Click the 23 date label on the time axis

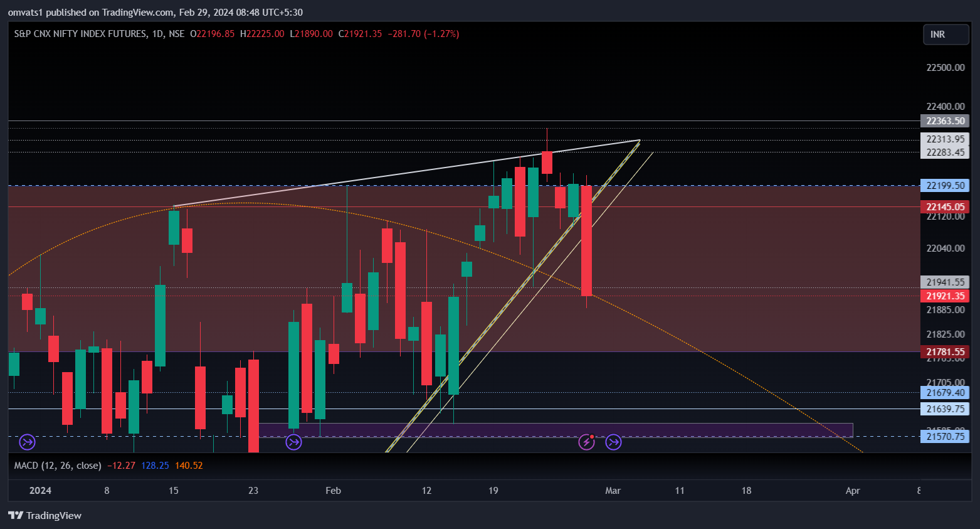pos(253,491)
